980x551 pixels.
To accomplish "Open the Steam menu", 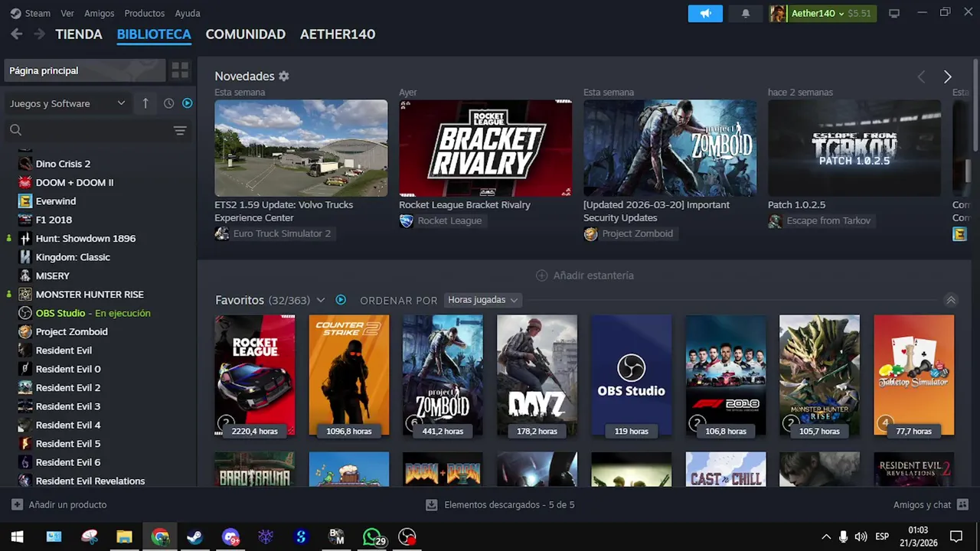I will (x=30, y=13).
